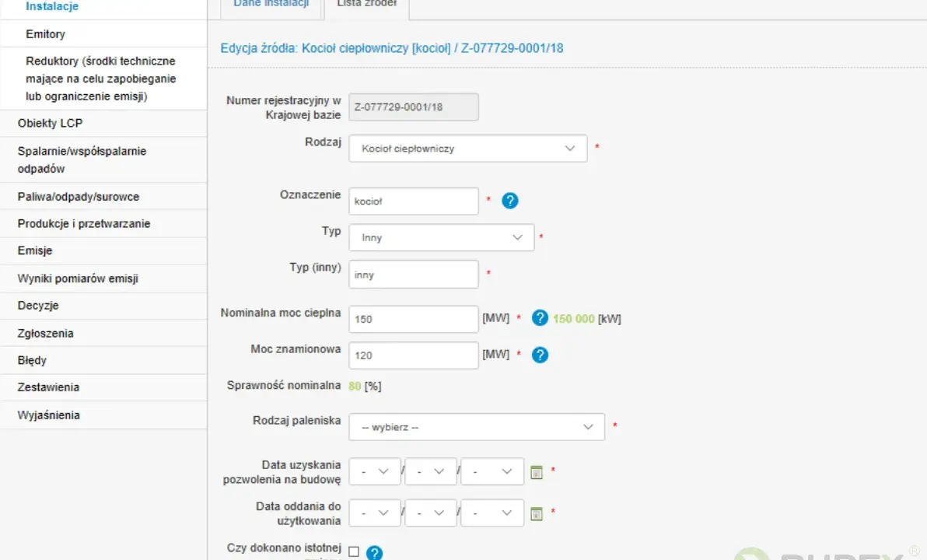Open calendar picker for Data oddania do użytkowania
927x560 pixels.
(537, 514)
